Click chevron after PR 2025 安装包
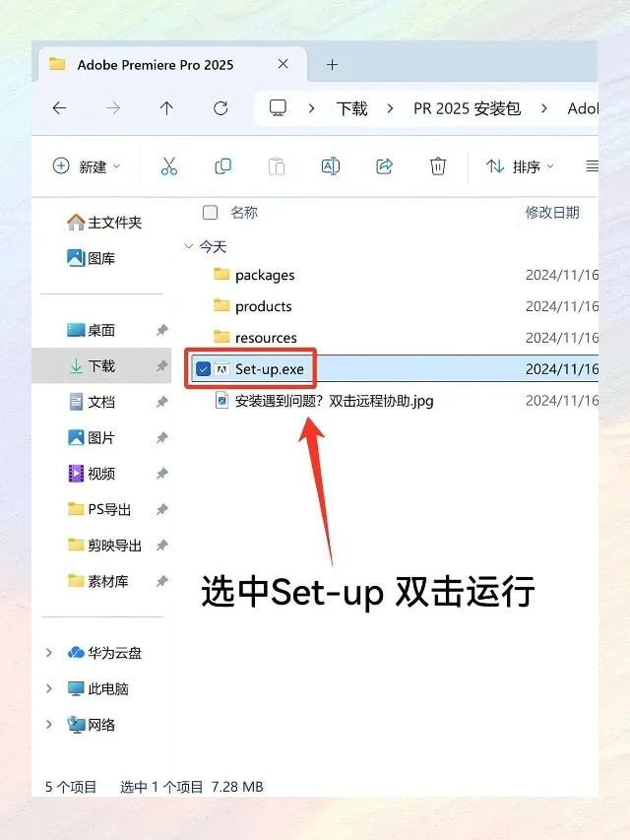Viewport: 630px width, 840px height. point(544,108)
